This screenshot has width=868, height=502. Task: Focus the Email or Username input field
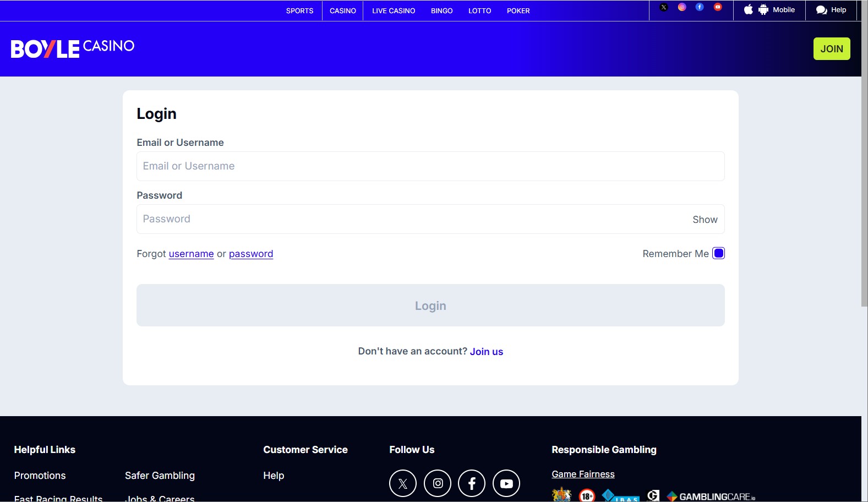(x=430, y=166)
